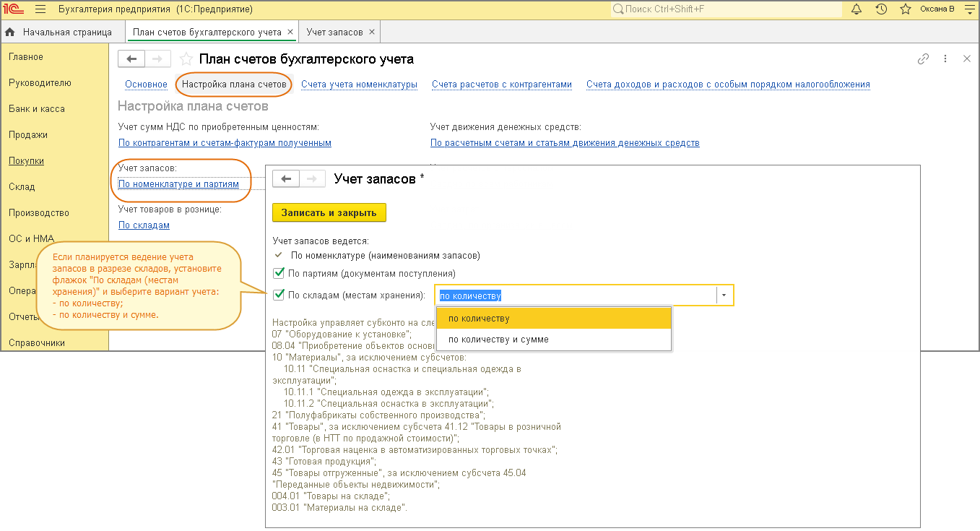This screenshot has width=980, height=531.
Task: Click forward arrow in План счетов form
Action: click(x=158, y=59)
